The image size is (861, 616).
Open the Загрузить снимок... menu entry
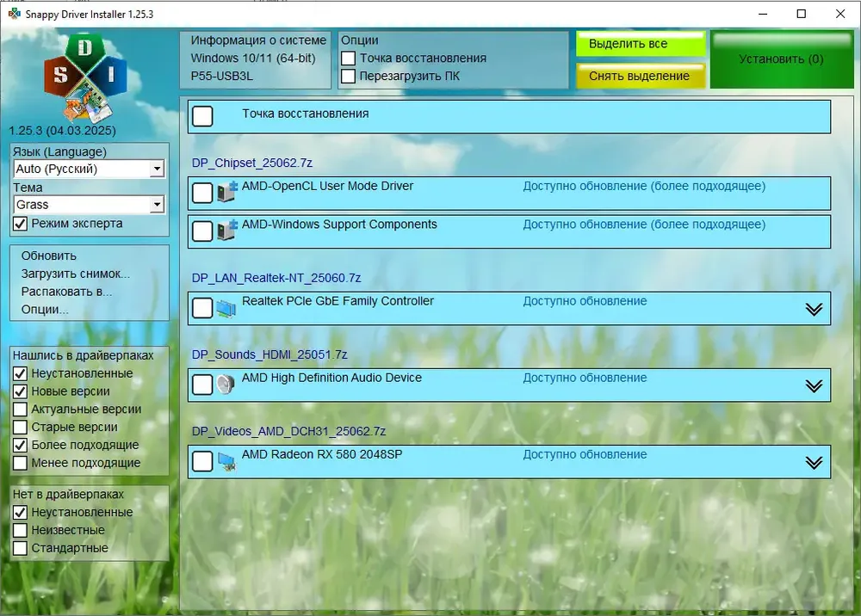coord(76,274)
